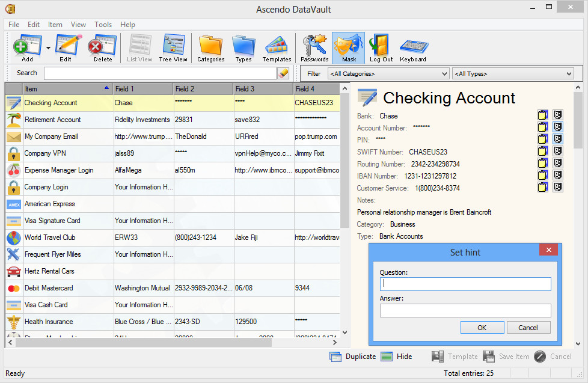The width and height of the screenshot is (588, 383).
Task: Copy the IBAN Number to clipboard
Action: (x=543, y=175)
